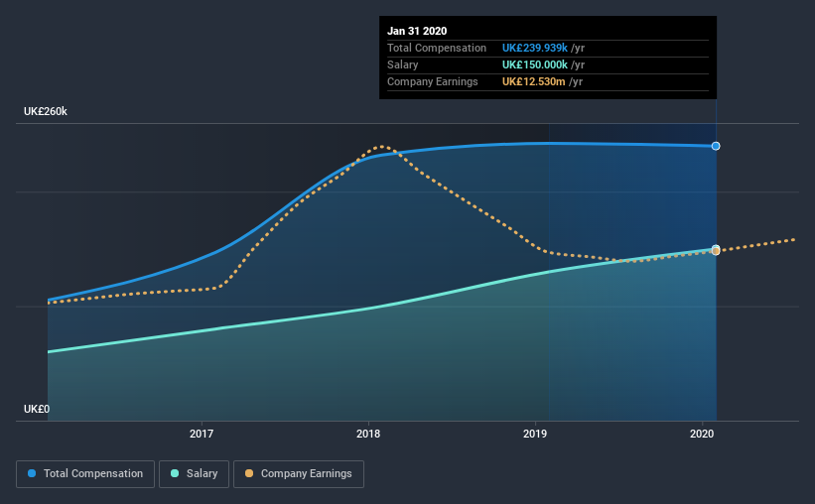Image resolution: width=815 pixels, height=504 pixels.
Task: Click the UK£12.530m company earnings value
Action: pyautogui.click(x=533, y=81)
